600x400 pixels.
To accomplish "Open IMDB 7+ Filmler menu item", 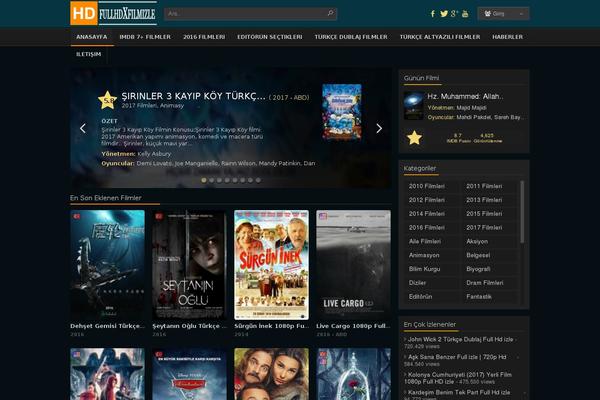I will pos(145,37).
